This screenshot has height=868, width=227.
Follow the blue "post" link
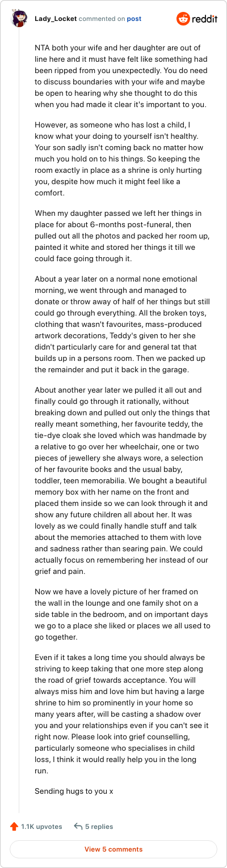(x=134, y=19)
